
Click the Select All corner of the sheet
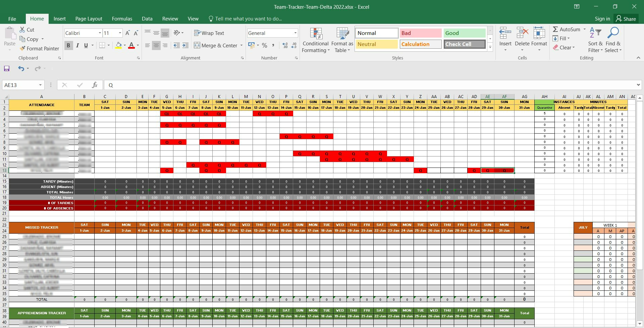(5, 97)
